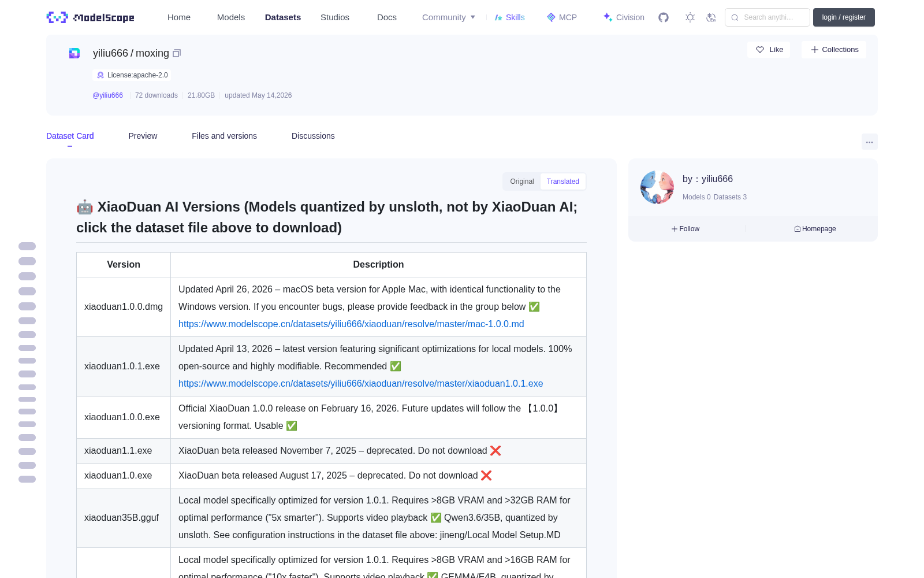
Task: Select the 'xiaoduan1.0.0.dmg' version cell
Action: [x=124, y=307]
